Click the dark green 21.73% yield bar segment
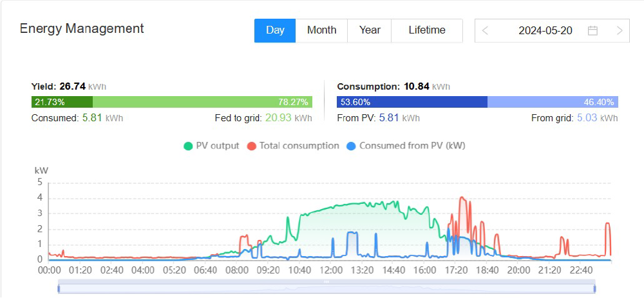The width and height of the screenshot is (644, 298). tap(62, 102)
